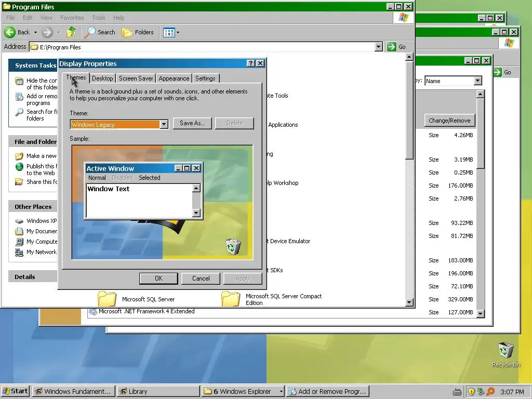Open the Views toolbar icon
532x399 pixels.
(x=169, y=33)
